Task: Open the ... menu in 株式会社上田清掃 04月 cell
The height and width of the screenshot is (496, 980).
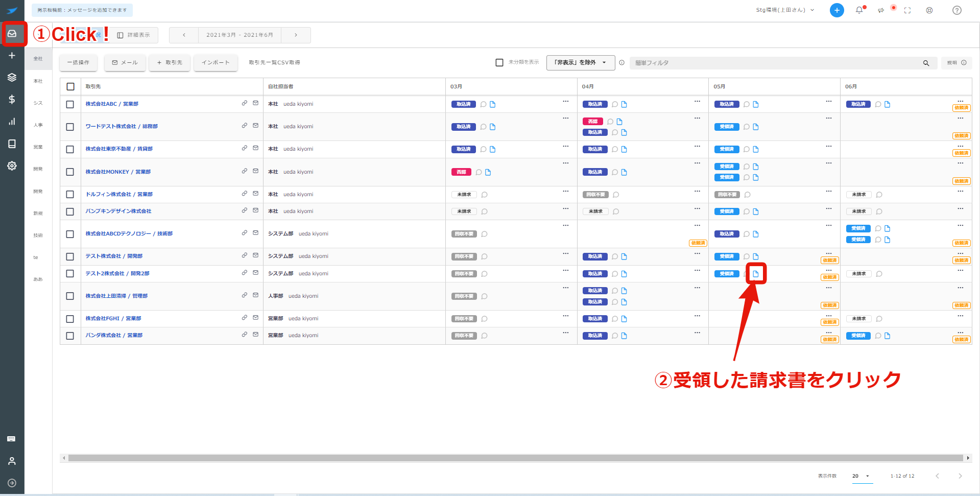Action: 697,288
